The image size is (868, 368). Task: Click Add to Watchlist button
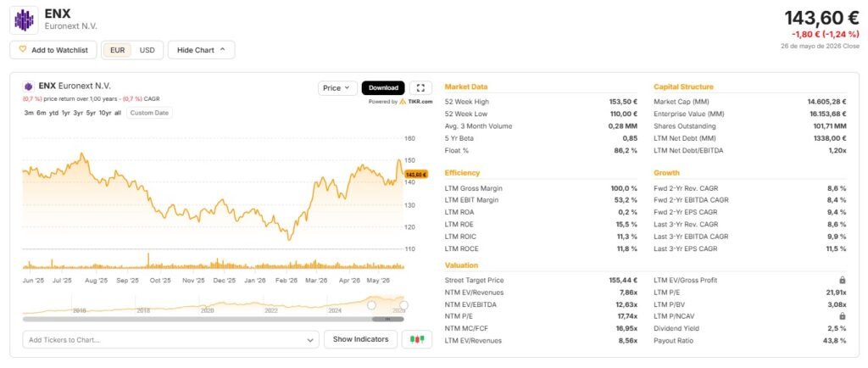53,50
